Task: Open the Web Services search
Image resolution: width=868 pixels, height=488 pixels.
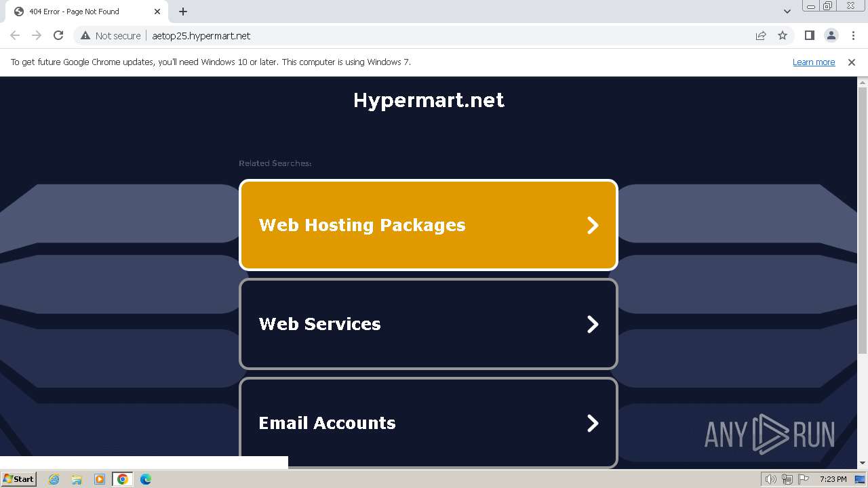Action: click(x=429, y=324)
